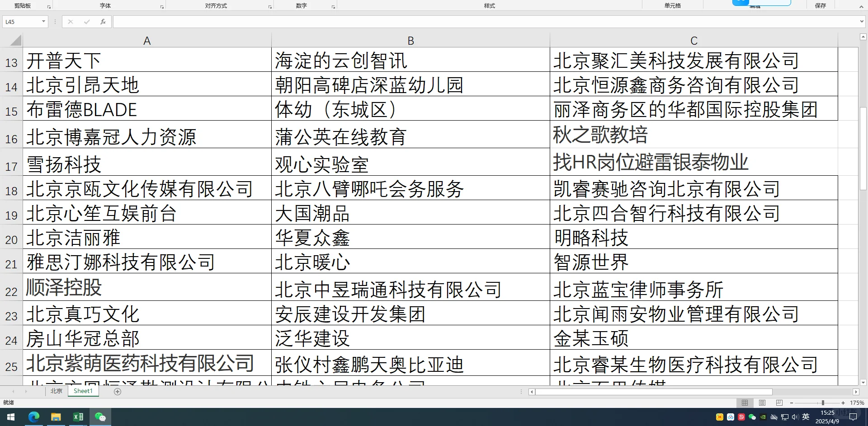Select cell containing 北京京瓯文化传媒有限公司
This screenshot has width=868, height=426.
pos(147,188)
